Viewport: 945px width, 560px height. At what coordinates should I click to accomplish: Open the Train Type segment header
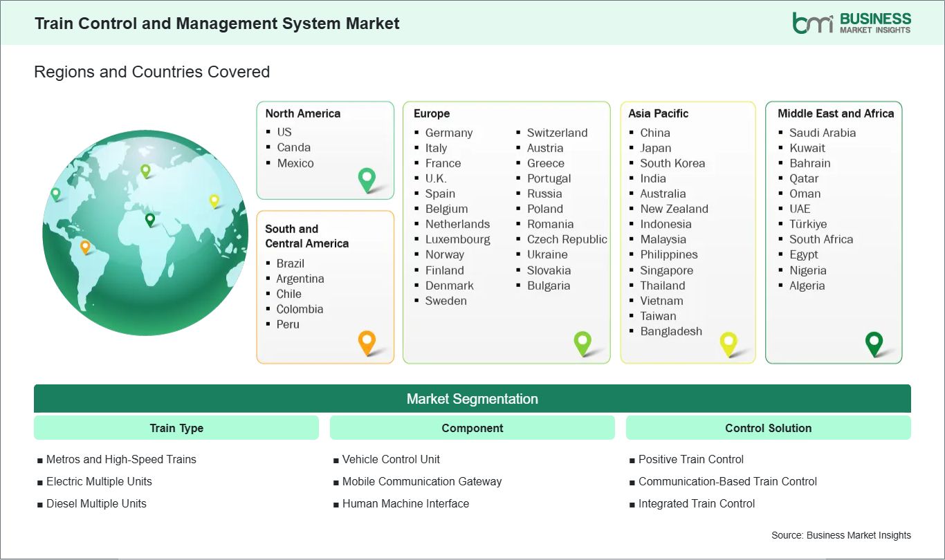(176, 428)
